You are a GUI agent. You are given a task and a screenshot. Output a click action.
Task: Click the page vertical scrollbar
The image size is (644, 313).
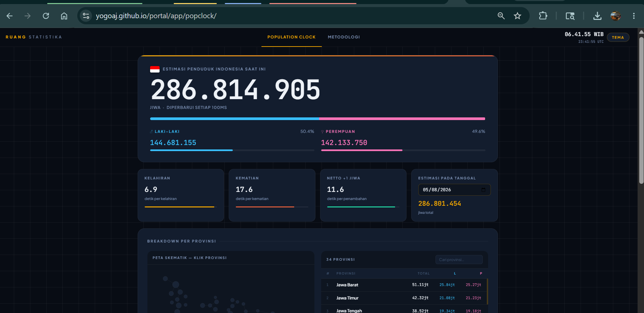click(641, 110)
